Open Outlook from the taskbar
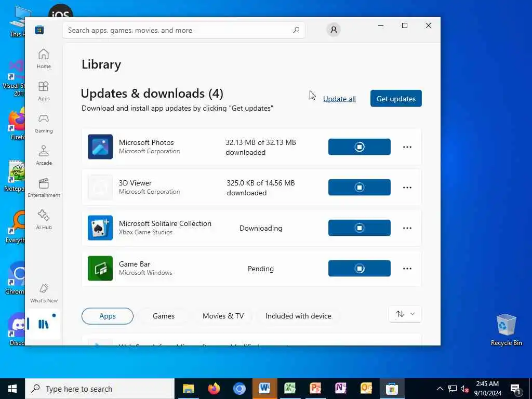 tap(366, 389)
